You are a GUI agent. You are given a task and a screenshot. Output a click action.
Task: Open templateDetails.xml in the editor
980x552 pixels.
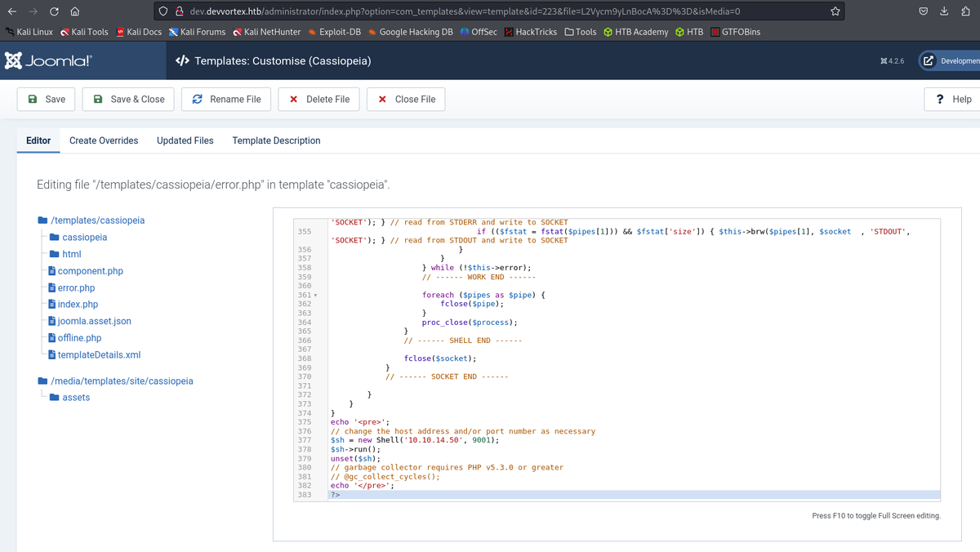(x=100, y=355)
